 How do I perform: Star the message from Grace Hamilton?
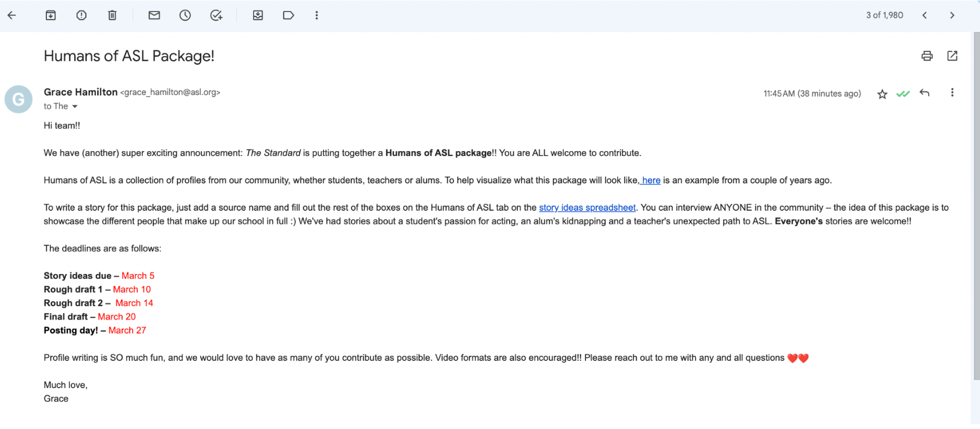pyautogui.click(x=882, y=94)
